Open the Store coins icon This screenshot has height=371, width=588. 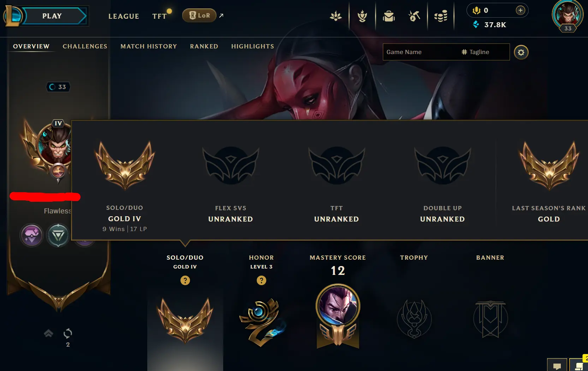pos(441,16)
